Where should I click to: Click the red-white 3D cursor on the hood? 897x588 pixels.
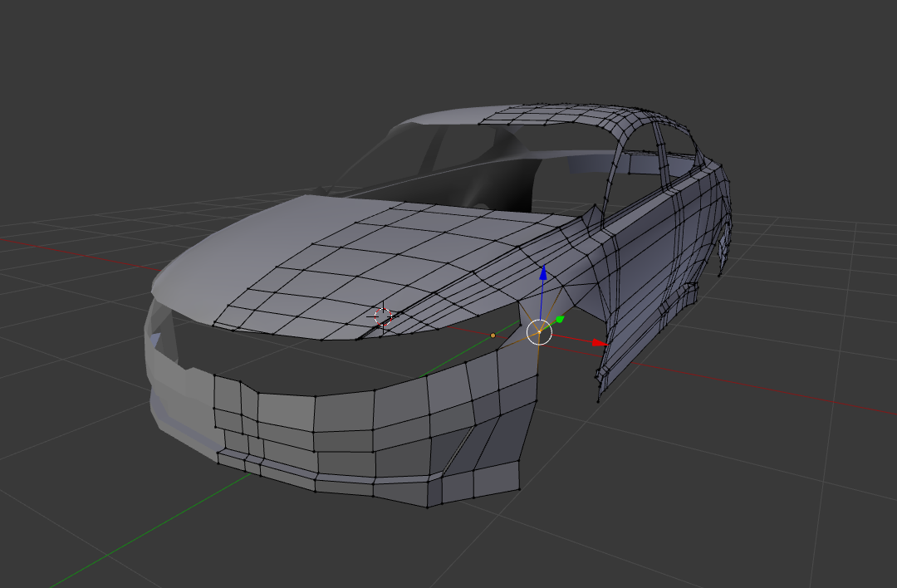coord(383,316)
